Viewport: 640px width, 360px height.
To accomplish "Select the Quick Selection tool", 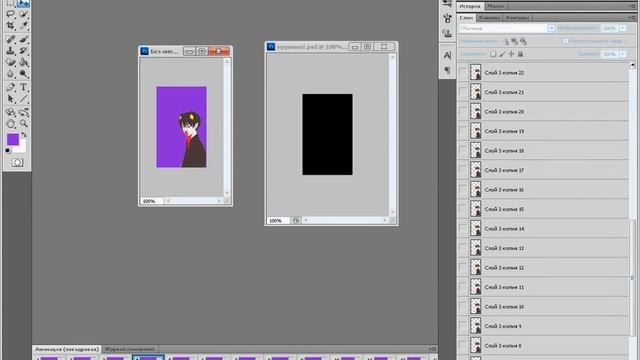I will (x=23, y=14).
